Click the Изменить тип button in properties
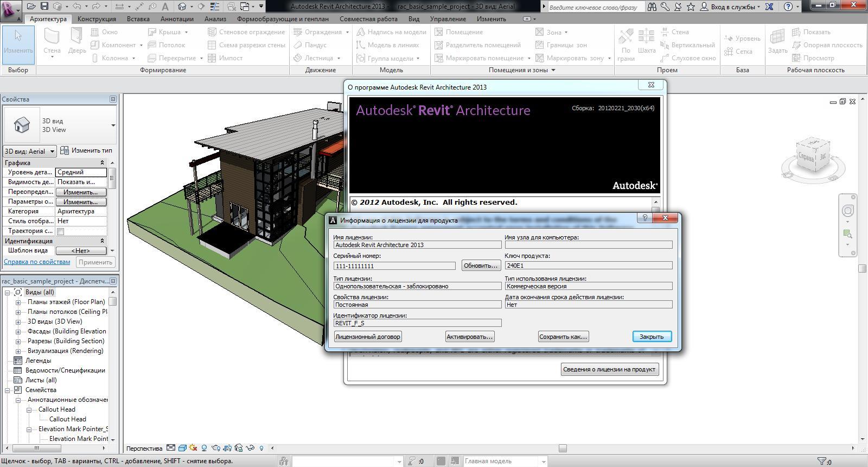This screenshot has width=868, height=467. point(86,150)
